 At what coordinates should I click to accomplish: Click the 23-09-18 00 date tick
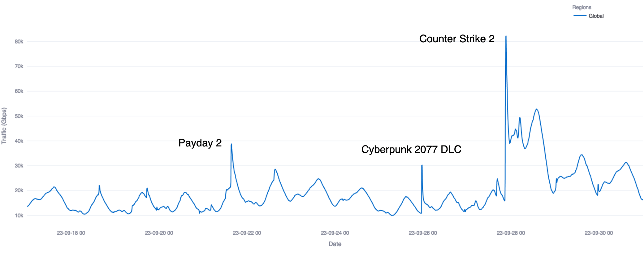tap(71, 233)
